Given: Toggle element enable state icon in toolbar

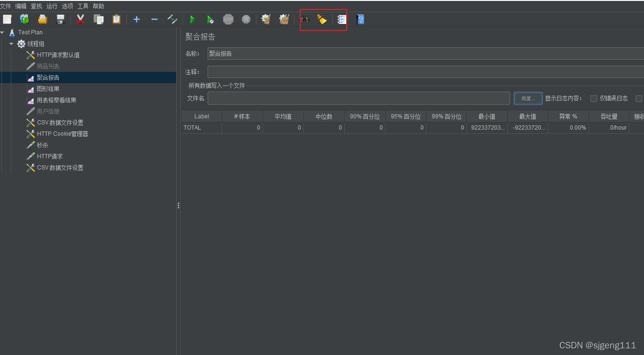Looking at the screenshot, I should click(172, 19).
